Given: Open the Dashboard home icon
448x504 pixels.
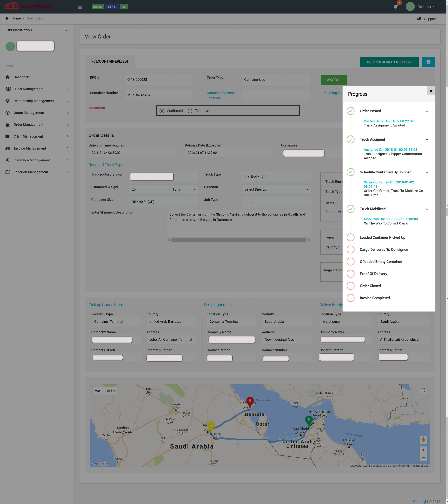Looking at the screenshot, I should click(x=8, y=77).
